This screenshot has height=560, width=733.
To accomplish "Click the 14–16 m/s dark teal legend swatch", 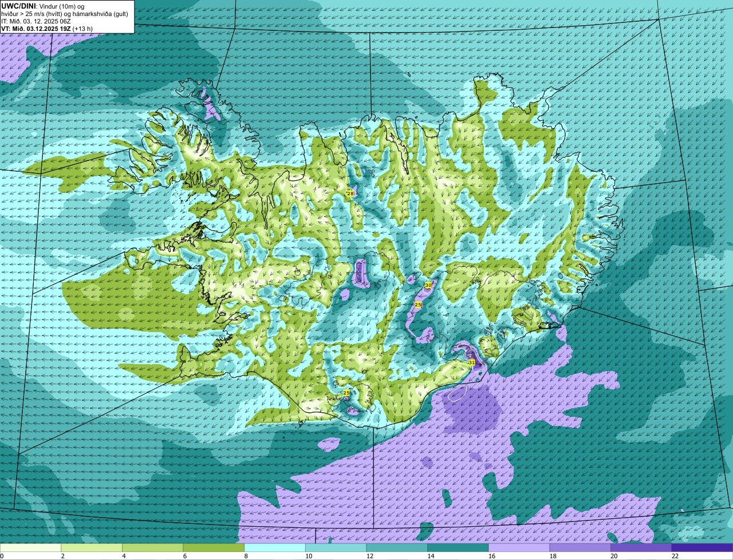I will tap(458, 547).
